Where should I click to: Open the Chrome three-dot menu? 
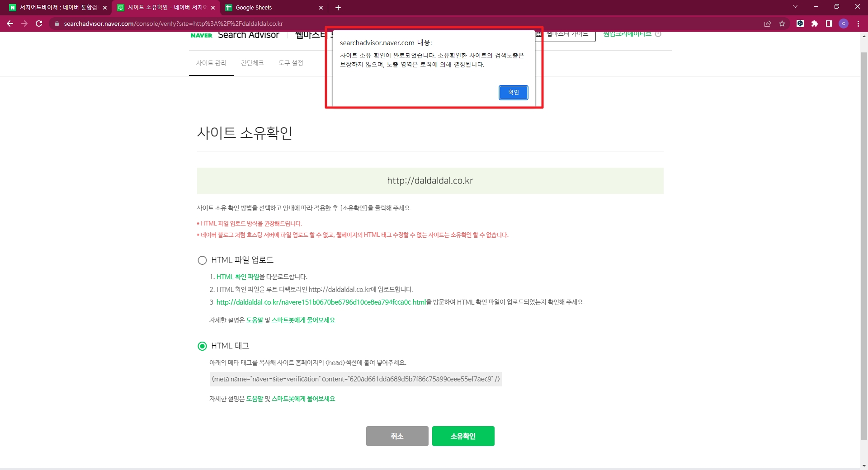[x=858, y=23]
